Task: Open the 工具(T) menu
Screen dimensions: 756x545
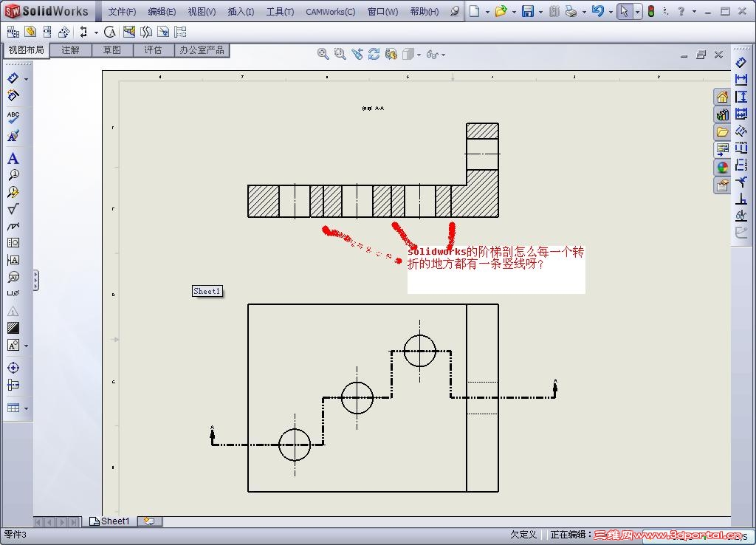Action: coord(280,12)
